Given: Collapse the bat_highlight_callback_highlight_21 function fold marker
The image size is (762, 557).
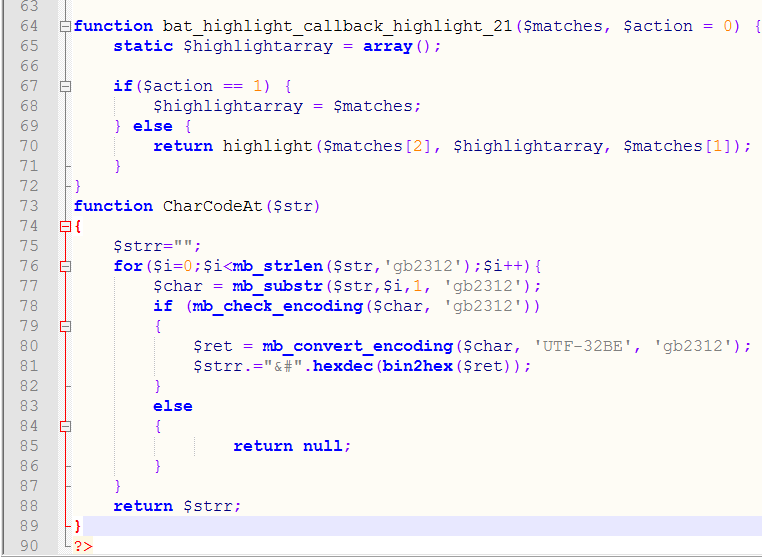Looking at the screenshot, I should 66,26.
